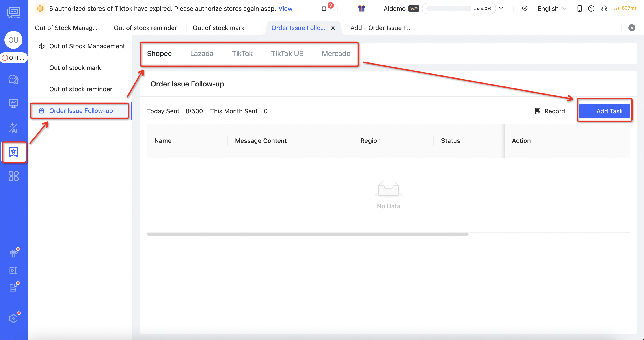644x340 pixels.
Task: Click the VIP badge
Action: (414, 9)
